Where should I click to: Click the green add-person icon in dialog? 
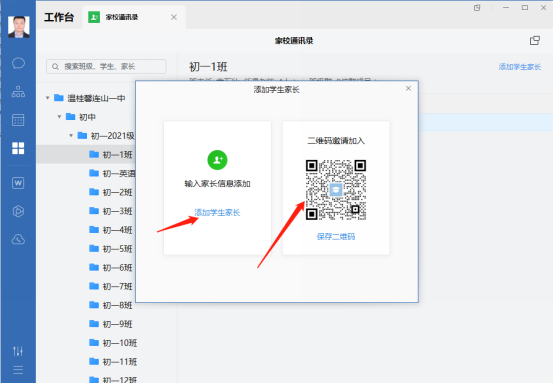217,160
